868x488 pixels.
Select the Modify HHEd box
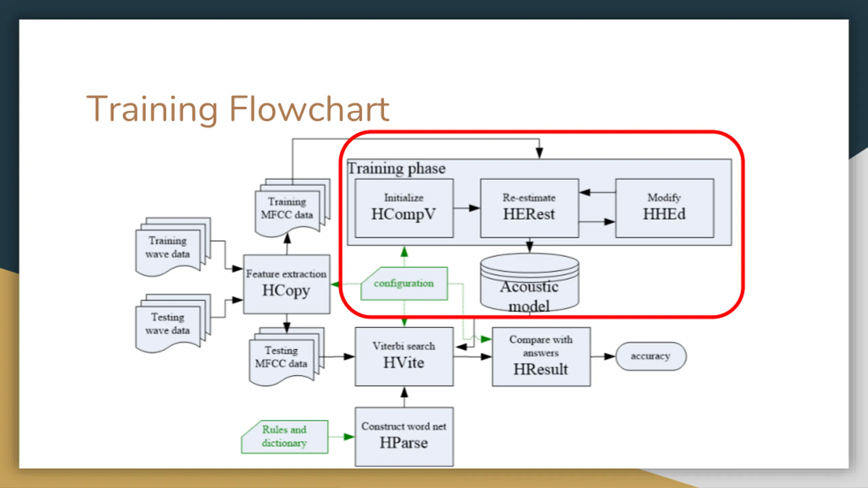[665, 208]
